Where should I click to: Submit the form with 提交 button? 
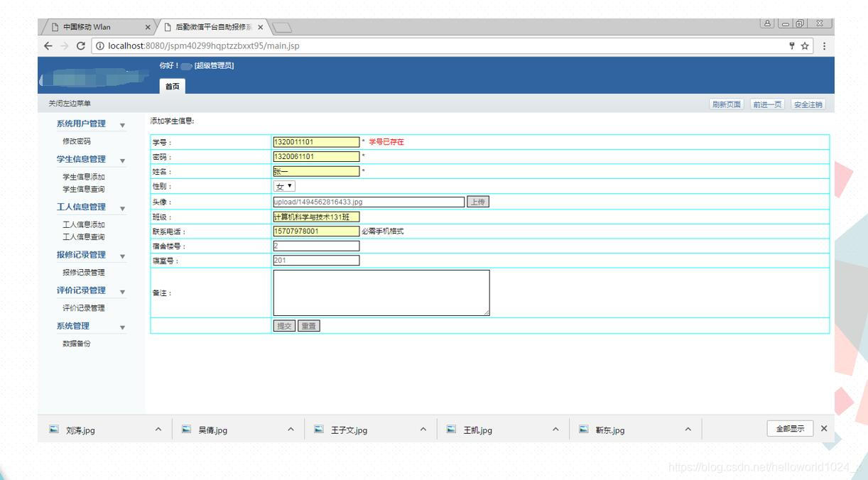(x=284, y=326)
